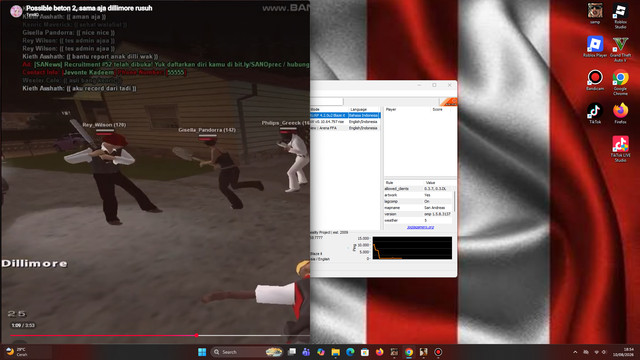Seek using the video progress bar
The height and width of the screenshot is (360, 640).
tap(160, 336)
